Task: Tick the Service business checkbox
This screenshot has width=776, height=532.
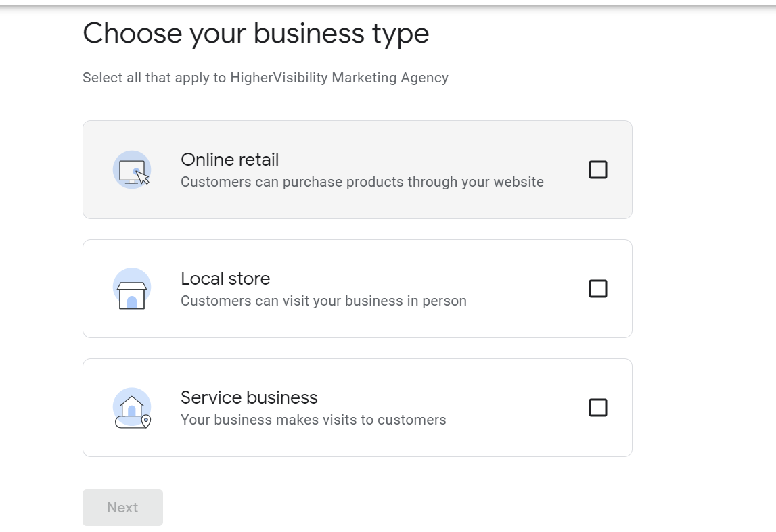Action: [597, 408]
